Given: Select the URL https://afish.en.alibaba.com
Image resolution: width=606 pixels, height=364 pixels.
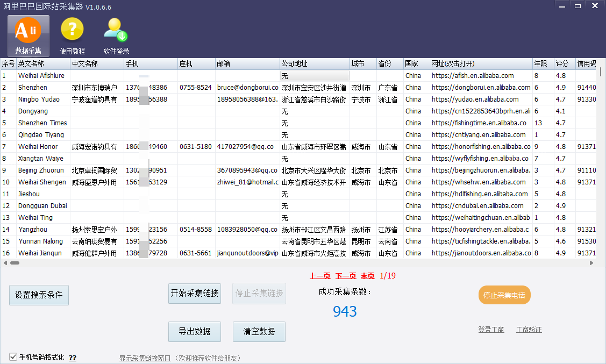Looking at the screenshot, I should pos(481,76).
